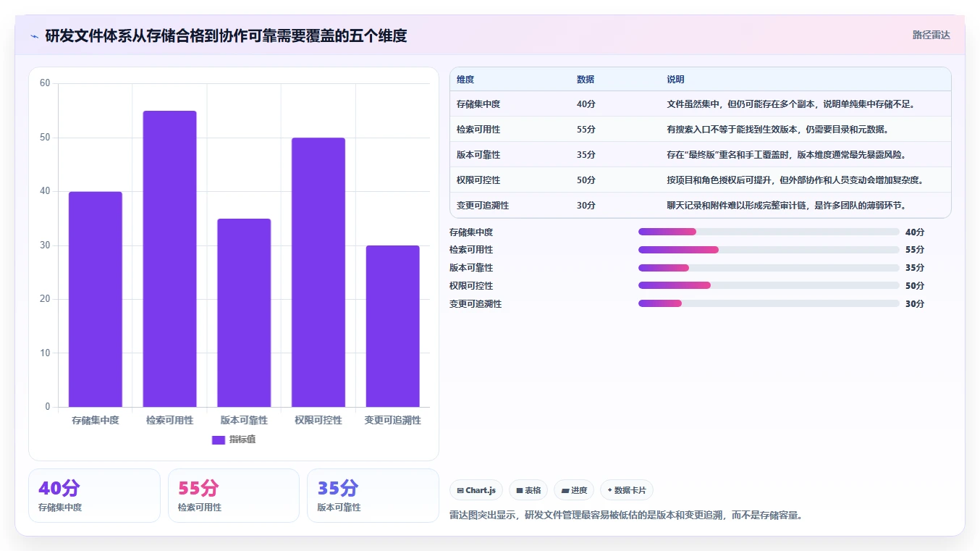The width and height of the screenshot is (980, 551).
Task: Click the 40分 存储集中度 data card
Action: tap(94, 495)
